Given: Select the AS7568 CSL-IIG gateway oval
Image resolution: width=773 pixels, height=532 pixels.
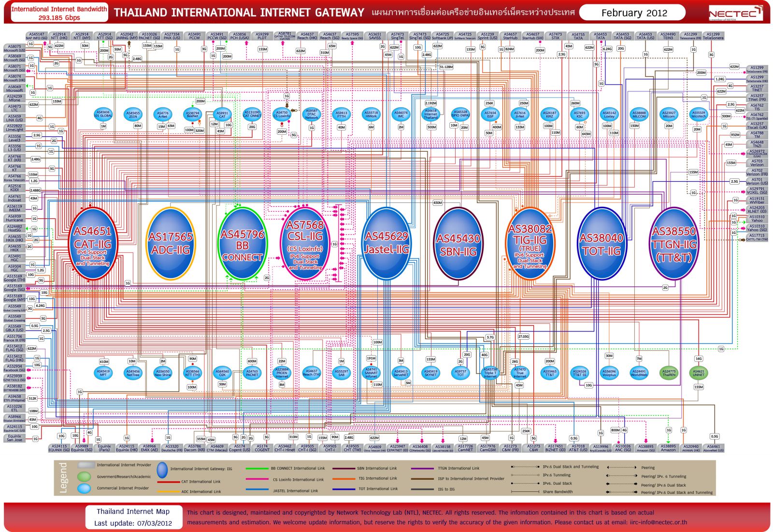Looking at the screenshot, I should 305,244.
